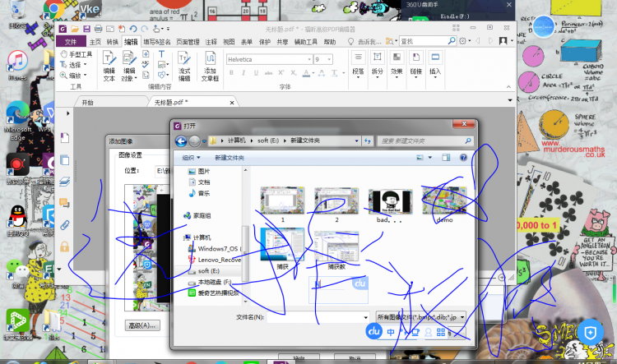The height and width of the screenshot is (364, 617).
Task: Click the 组织 Organize button in dialog
Action: pyautogui.click(x=191, y=158)
